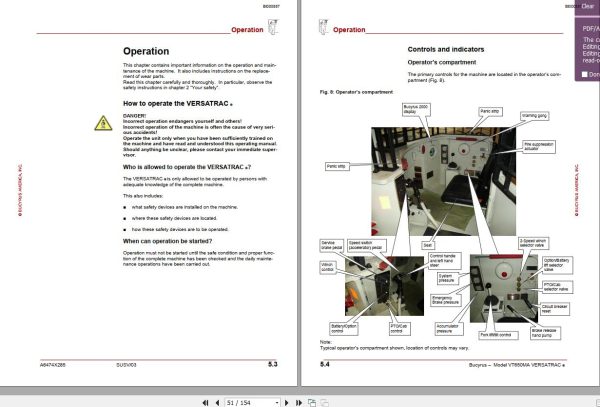Click 'How to operate the VERSATRAC' heading
The height and width of the screenshot is (407, 600).
pos(177,103)
